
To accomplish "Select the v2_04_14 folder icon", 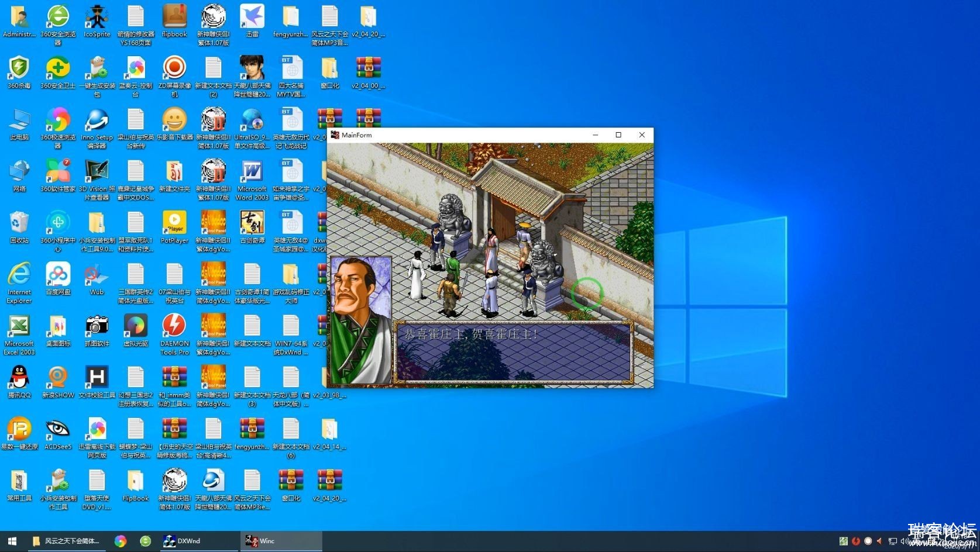I will coord(329,433).
